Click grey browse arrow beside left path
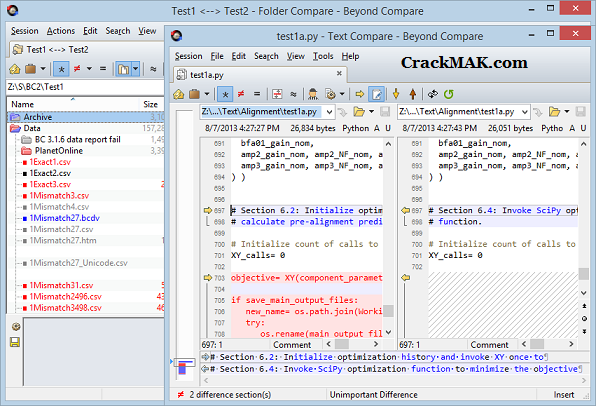The width and height of the screenshot is (596, 406). pos(342,112)
